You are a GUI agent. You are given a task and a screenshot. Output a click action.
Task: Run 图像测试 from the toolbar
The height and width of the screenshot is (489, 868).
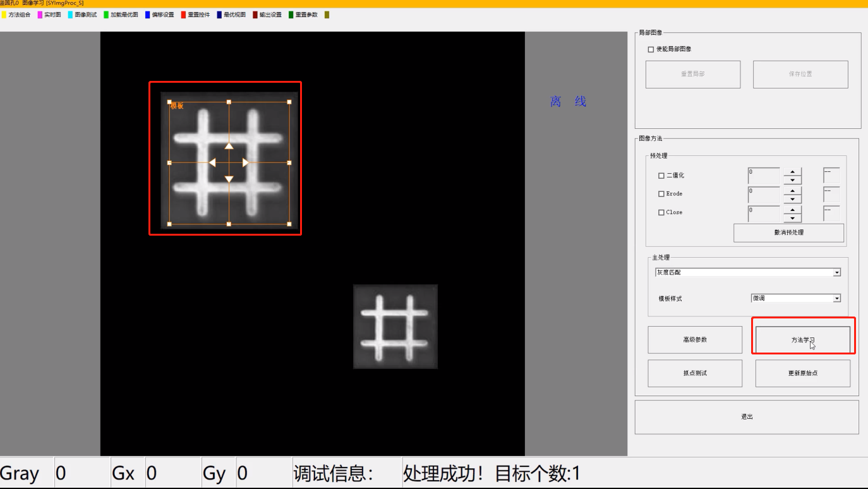tap(85, 15)
